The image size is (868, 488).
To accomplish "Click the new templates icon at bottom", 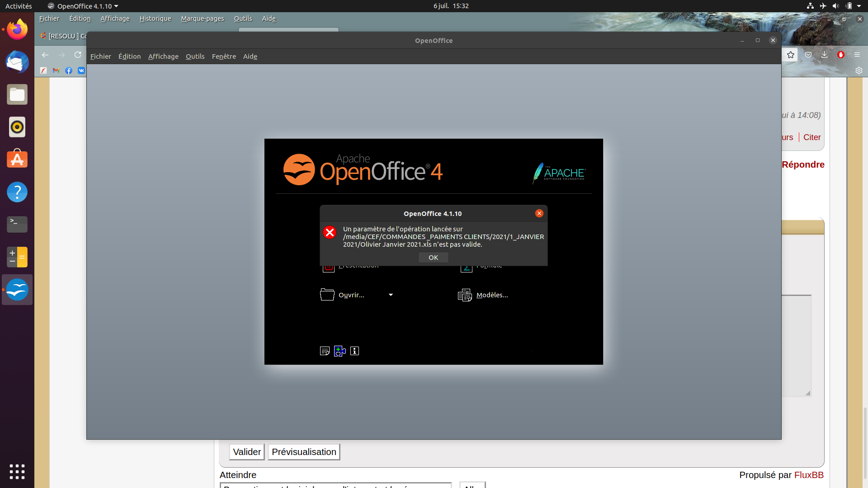I will pos(325,351).
